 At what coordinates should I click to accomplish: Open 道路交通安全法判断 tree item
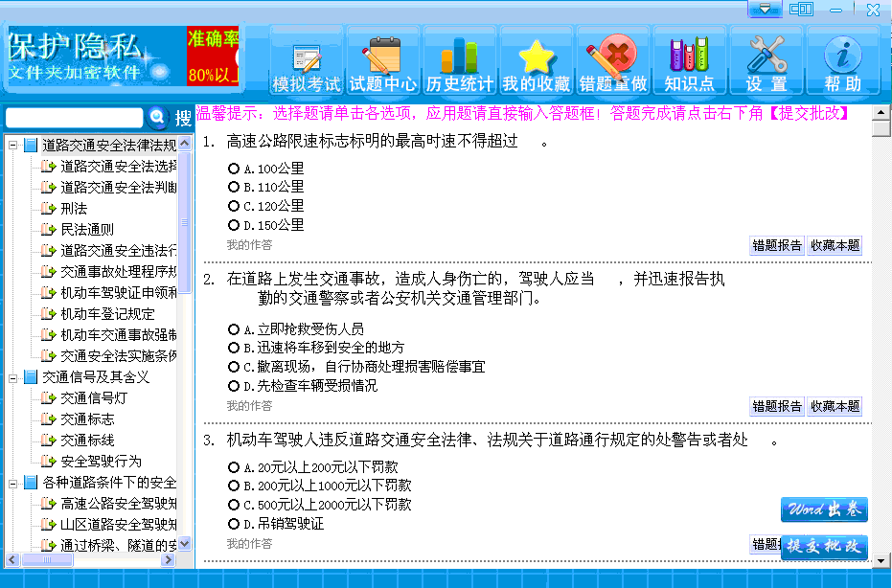(x=119, y=188)
